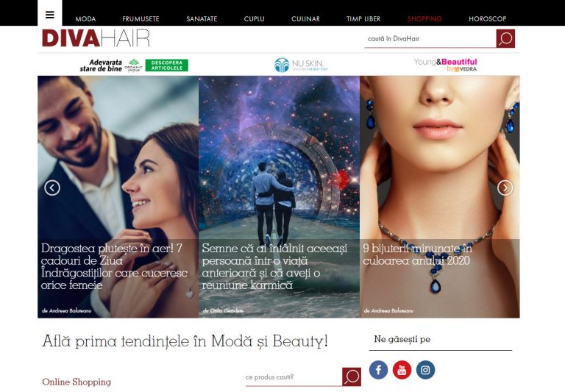This screenshot has width=565, height=392.
Task: Open the HOROSCOP menu item
Action: pos(488,18)
